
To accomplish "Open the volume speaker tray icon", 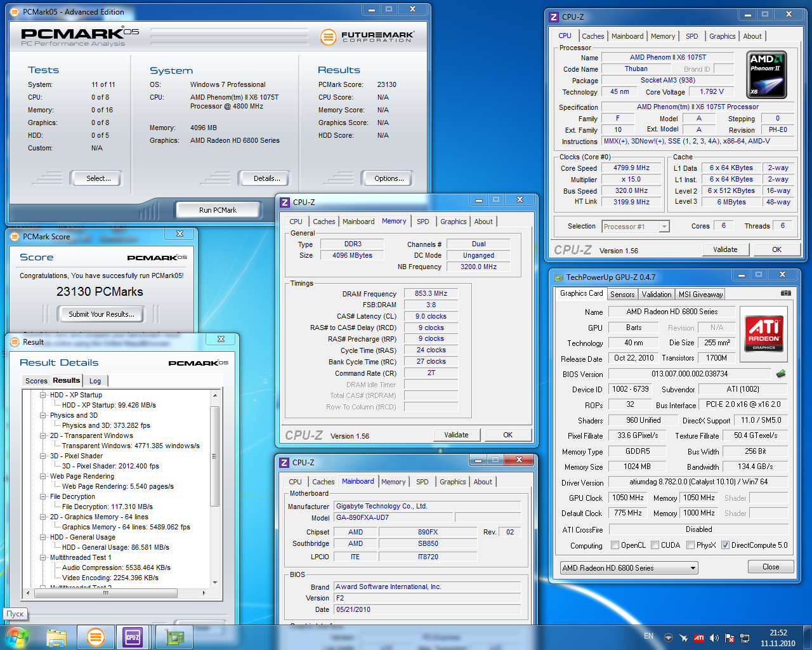I will tap(714, 637).
